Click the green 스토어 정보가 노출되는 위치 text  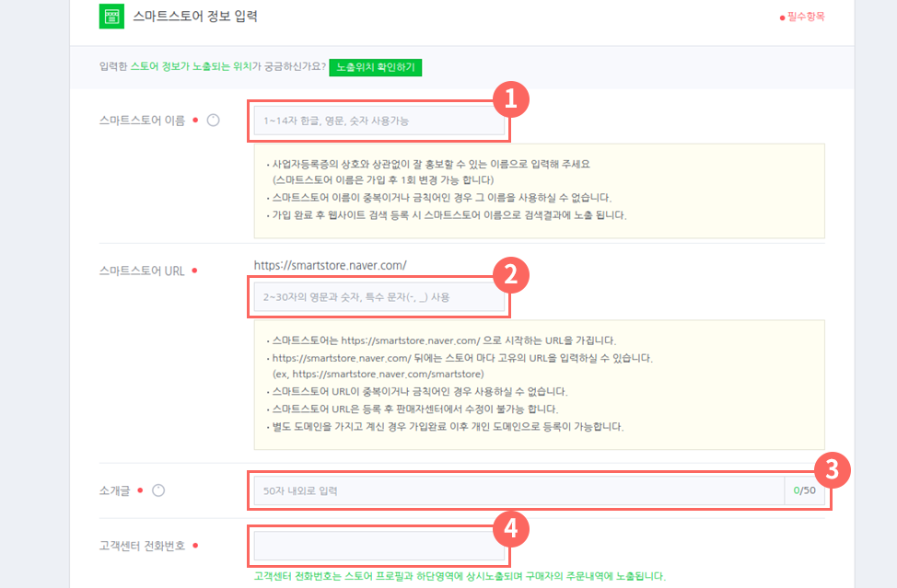[191, 66]
